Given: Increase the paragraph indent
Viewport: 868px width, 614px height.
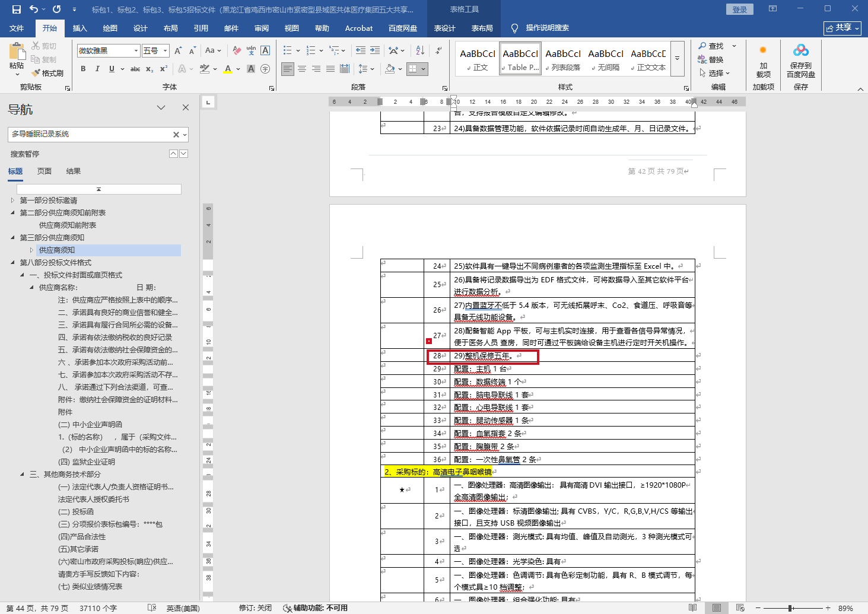Looking at the screenshot, I should pyautogui.click(x=375, y=51).
